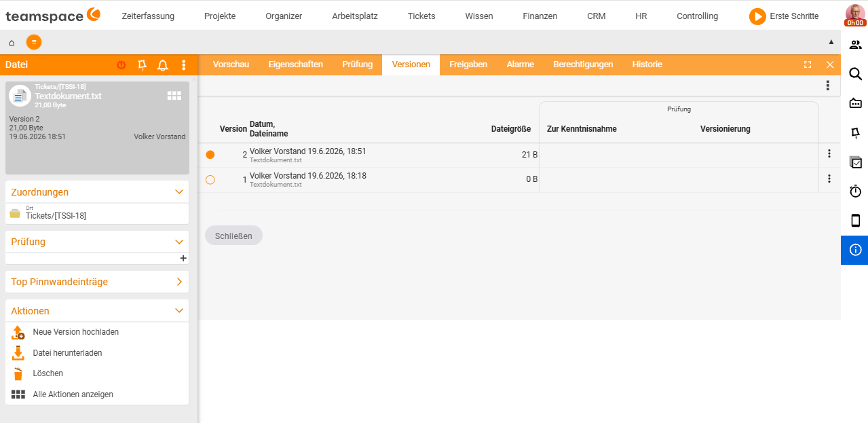Click the user avatar at top right
868x423 pixels.
pyautogui.click(x=855, y=15)
